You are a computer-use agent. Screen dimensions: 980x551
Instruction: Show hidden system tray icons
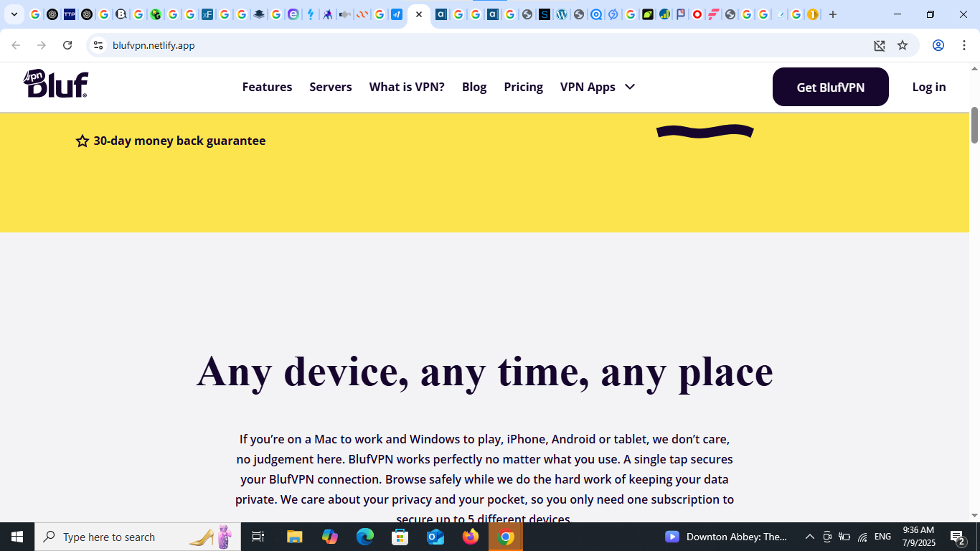pyautogui.click(x=810, y=537)
